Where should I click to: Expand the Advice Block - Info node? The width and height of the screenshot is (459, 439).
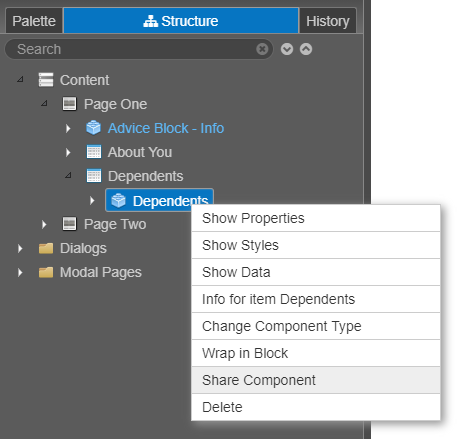coord(68,128)
